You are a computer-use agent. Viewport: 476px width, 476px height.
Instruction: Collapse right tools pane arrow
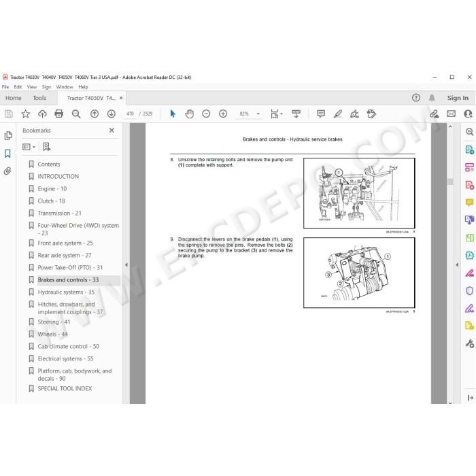457,265
